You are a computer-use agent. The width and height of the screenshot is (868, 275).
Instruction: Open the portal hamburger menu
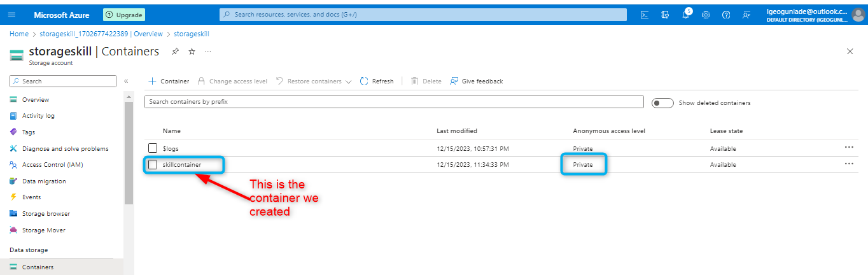pyautogui.click(x=11, y=15)
